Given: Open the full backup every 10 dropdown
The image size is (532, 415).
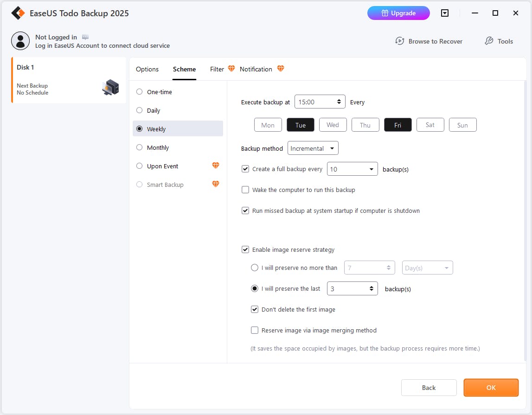Looking at the screenshot, I should coord(352,169).
